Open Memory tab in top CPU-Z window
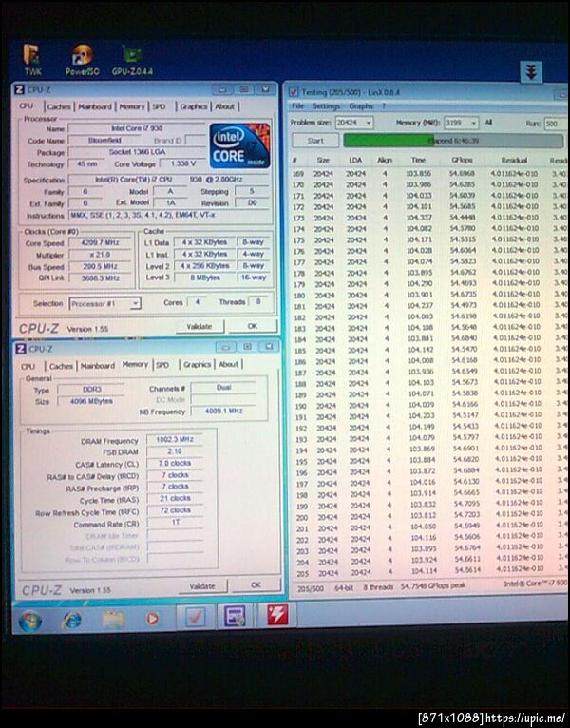 132,106
